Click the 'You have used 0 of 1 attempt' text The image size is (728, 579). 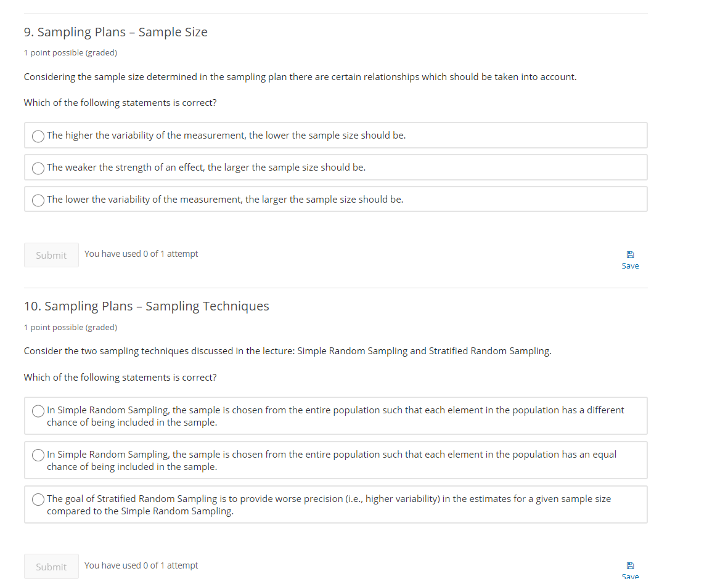coord(141,253)
